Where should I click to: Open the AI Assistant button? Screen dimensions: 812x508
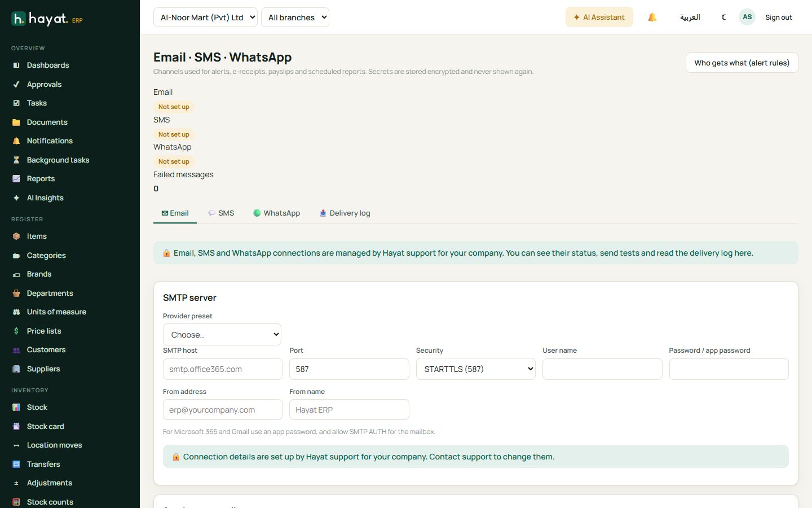tap(599, 17)
